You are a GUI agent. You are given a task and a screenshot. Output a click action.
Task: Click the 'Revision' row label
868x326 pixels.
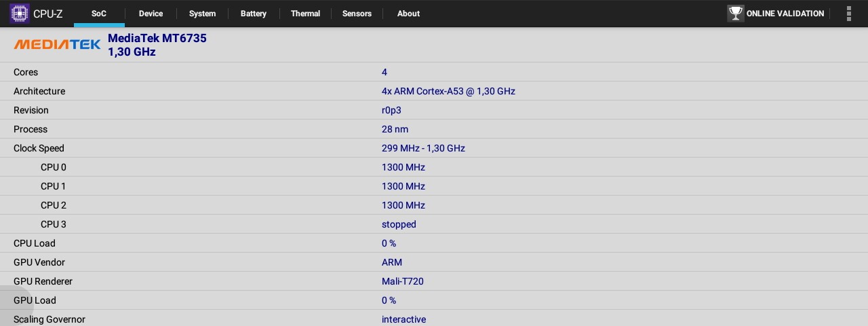pos(31,110)
